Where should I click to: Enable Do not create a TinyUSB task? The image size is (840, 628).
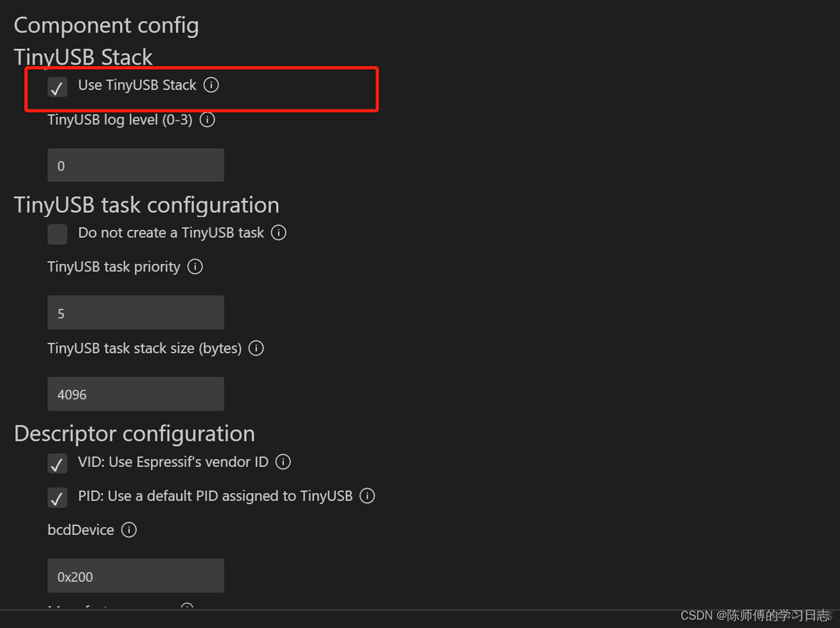click(x=57, y=234)
